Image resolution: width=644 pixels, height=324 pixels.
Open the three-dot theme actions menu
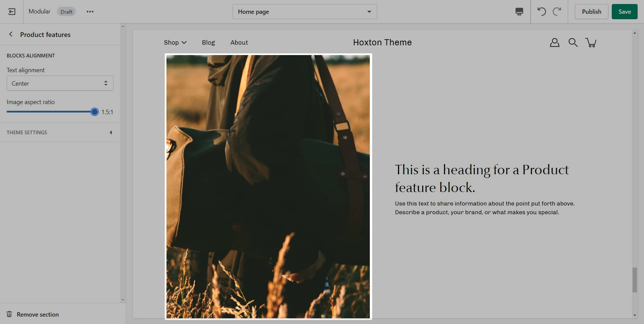click(x=90, y=12)
